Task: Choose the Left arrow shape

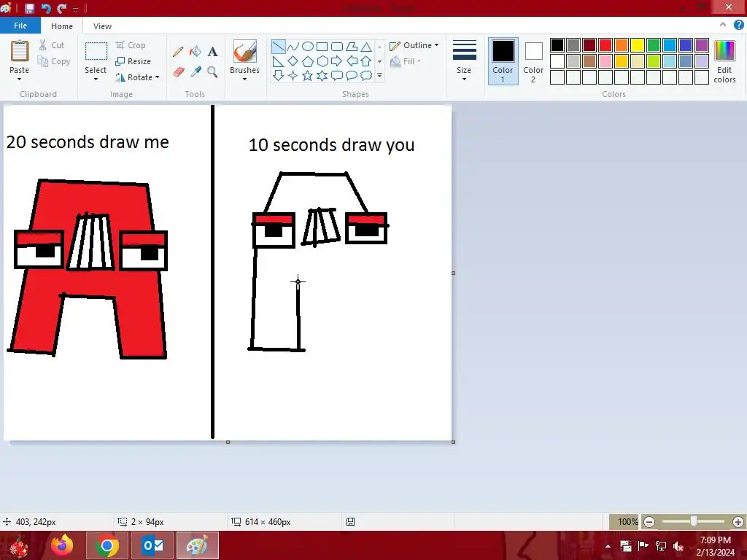Action: click(352, 61)
